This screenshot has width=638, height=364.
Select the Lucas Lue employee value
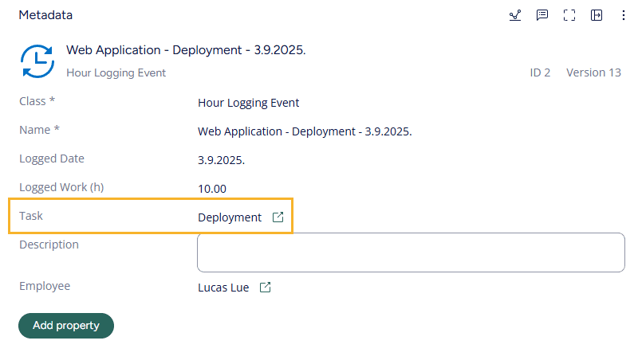[x=223, y=288]
